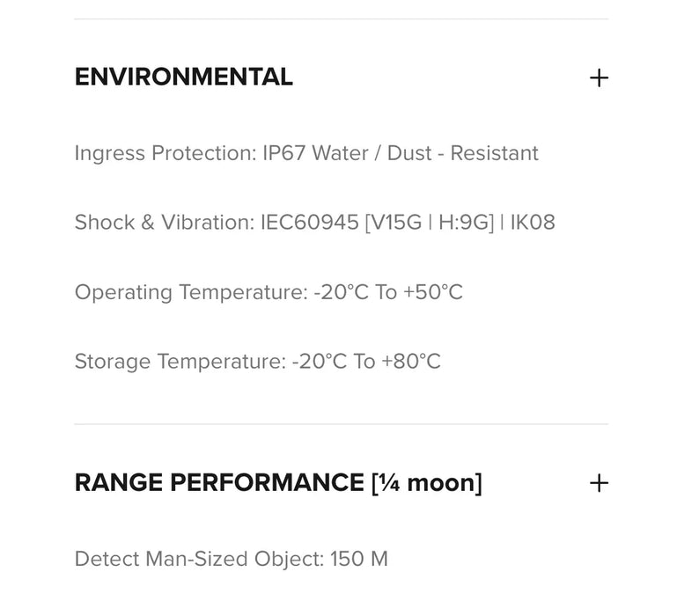The image size is (677, 616).
Task: Click the IP67 rating text
Action: coord(284,153)
